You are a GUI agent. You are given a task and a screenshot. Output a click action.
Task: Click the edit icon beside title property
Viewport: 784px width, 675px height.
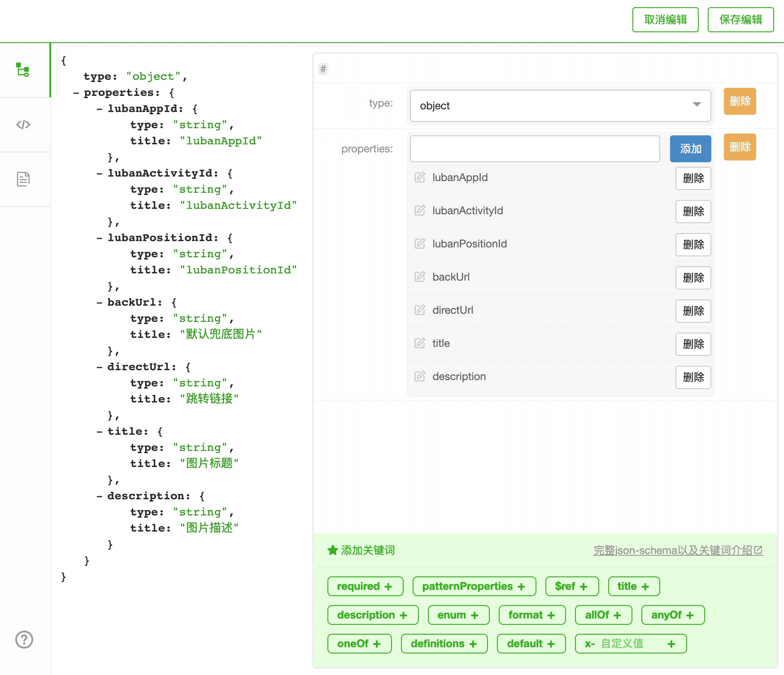pos(420,343)
